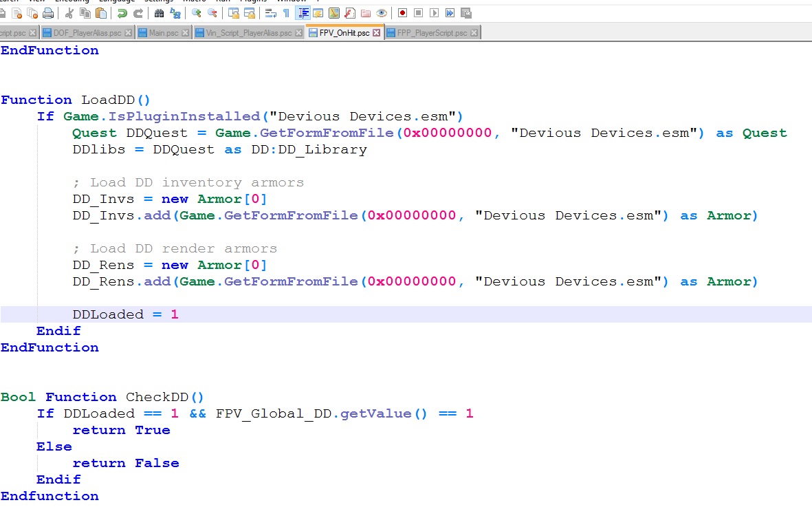Viewport: 812px width, 518px height.
Task: Click the Paste clipboard icon
Action: click(x=101, y=14)
